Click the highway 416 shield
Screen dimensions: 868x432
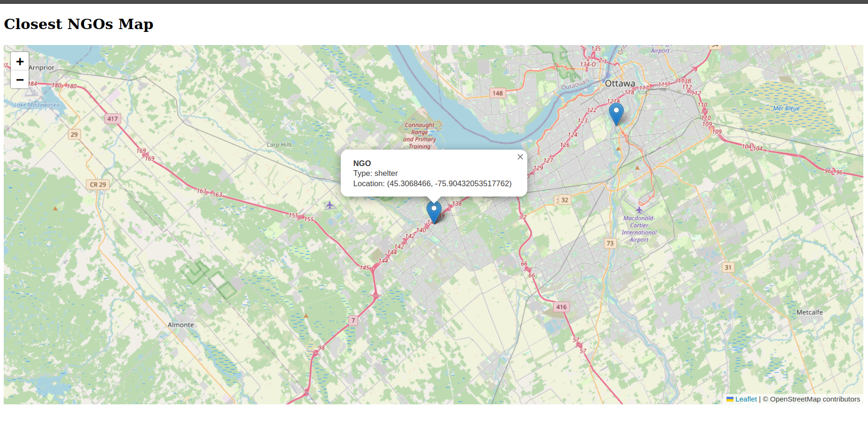point(561,307)
